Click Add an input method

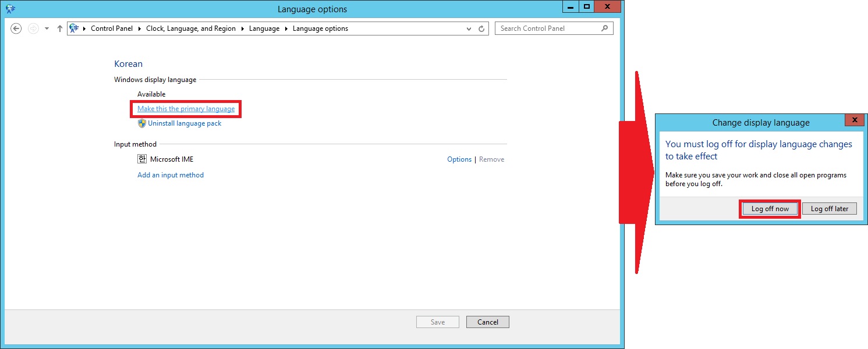pyautogui.click(x=171, y=175)
